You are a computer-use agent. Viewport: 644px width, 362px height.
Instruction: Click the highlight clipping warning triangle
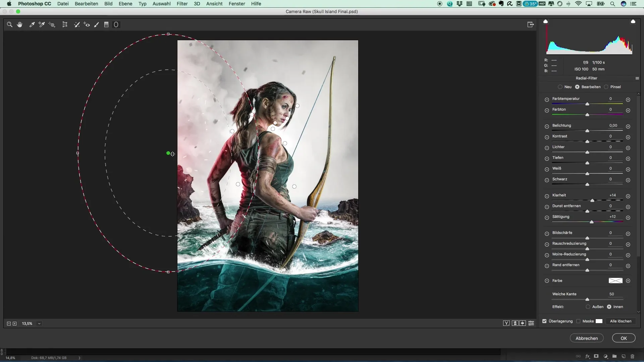point(633,21)
